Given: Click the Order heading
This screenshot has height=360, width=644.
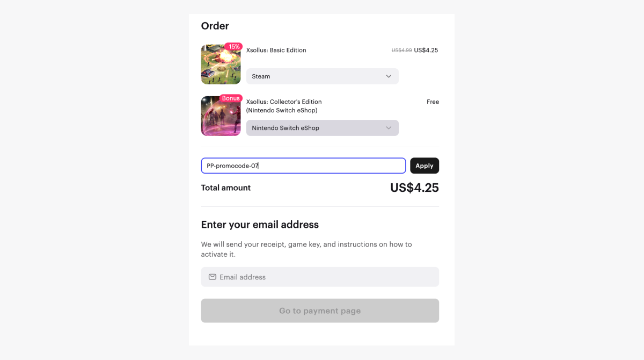Looking at the screenshot, I should 215,26.
